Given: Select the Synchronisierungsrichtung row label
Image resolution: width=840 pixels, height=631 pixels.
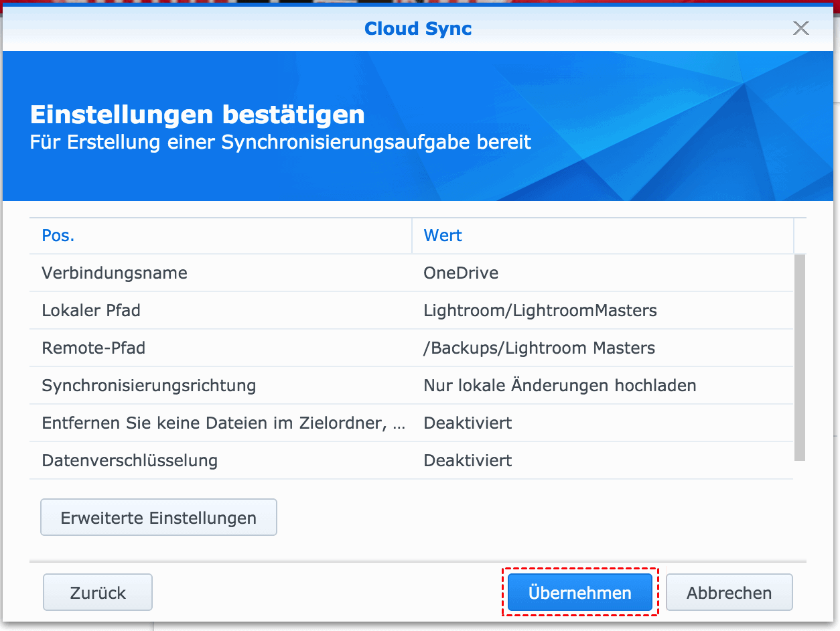Looking at the screenshot, I should [149, 386].
